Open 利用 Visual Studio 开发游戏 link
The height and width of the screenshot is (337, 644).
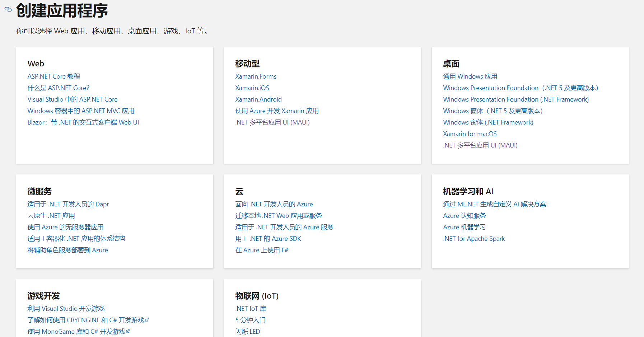pyautogui.click(x=66, y=309)
